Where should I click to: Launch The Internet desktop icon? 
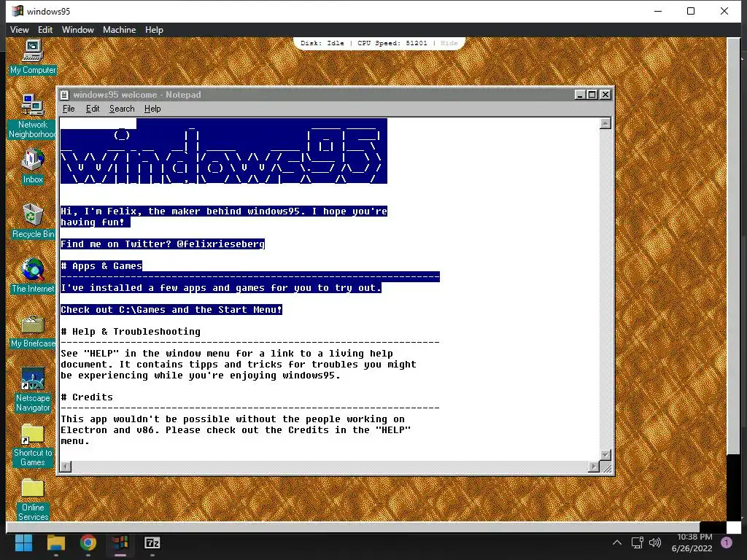point(32,276)
